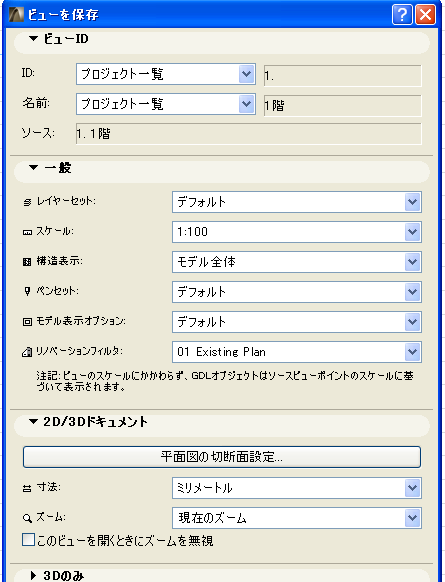Collapse the 2D/3Dドキュメント section

point(33,422)
